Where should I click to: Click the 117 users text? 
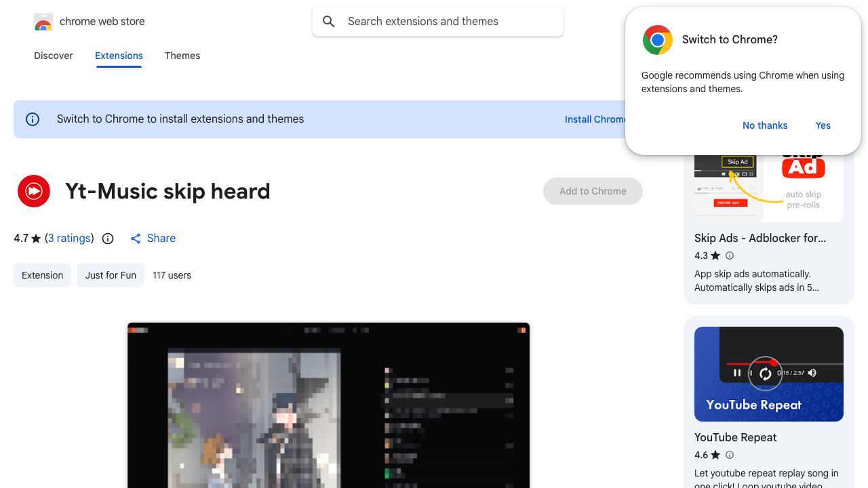pyautogui.click(x=172, y=275)
